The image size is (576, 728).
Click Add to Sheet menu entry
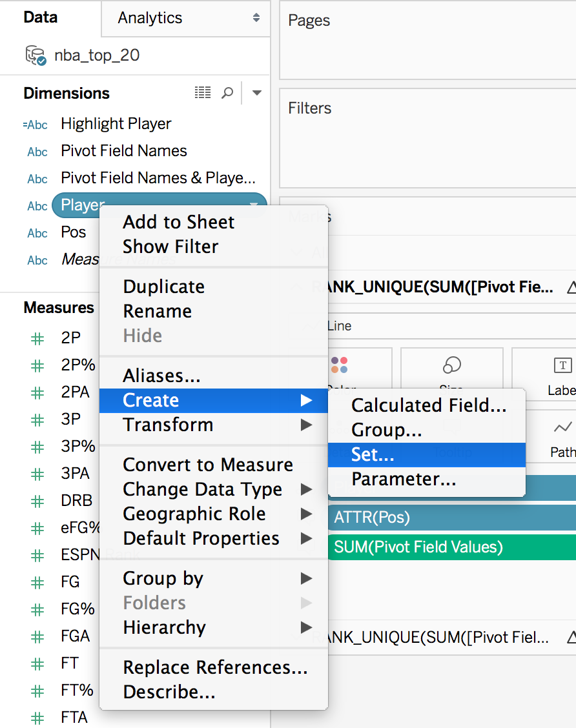(179, 222)
